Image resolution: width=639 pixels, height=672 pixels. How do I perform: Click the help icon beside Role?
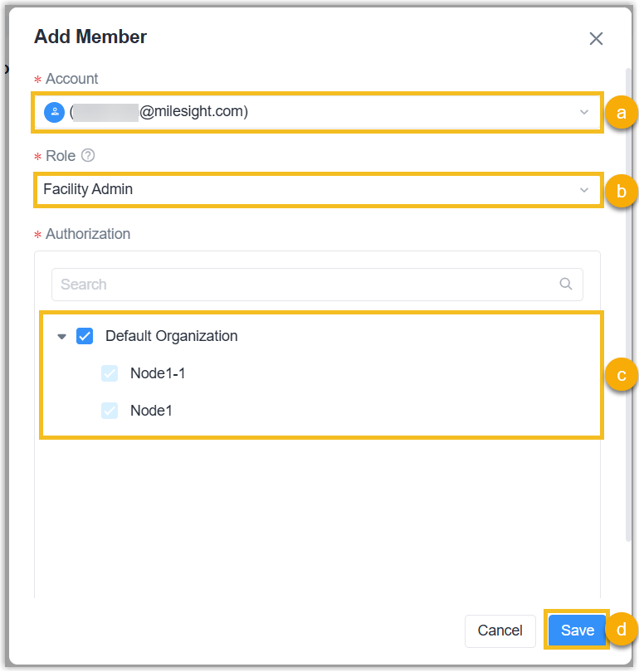click(x=89, y=155)
